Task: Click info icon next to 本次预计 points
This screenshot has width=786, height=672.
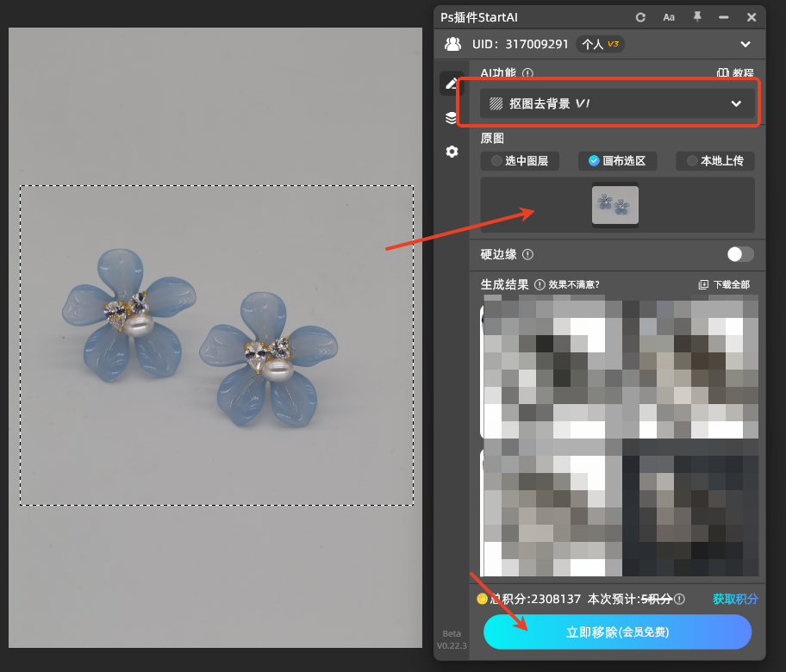Action: pos(680,599)
